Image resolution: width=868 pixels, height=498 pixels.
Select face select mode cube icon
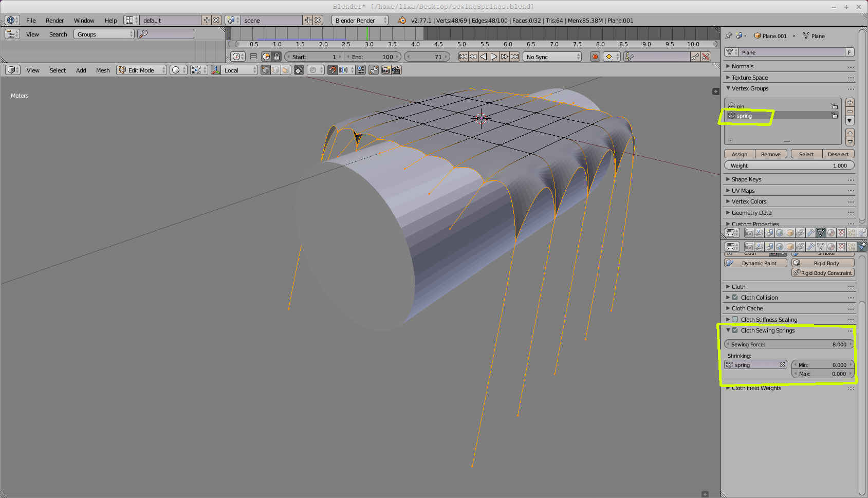pos(286,70)
